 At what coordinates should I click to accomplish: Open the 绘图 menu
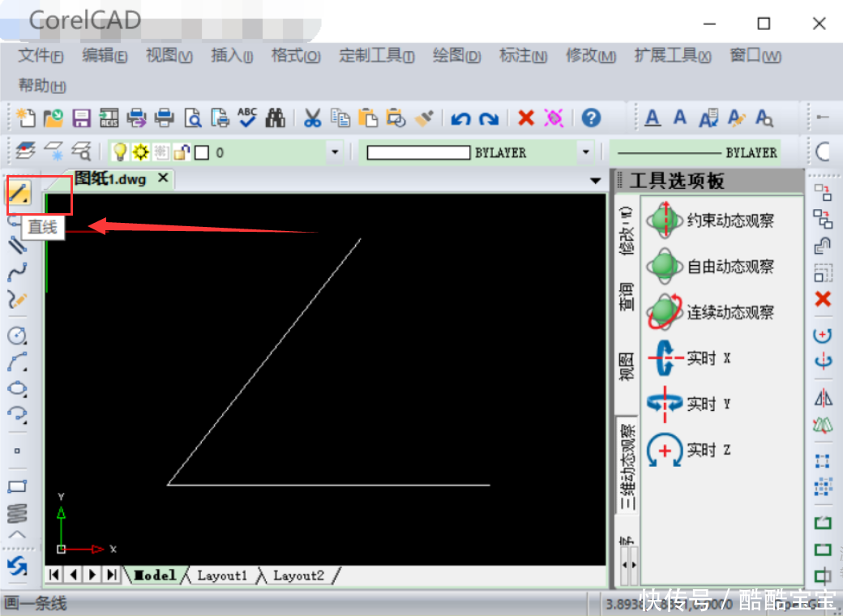tap(457, 55)
